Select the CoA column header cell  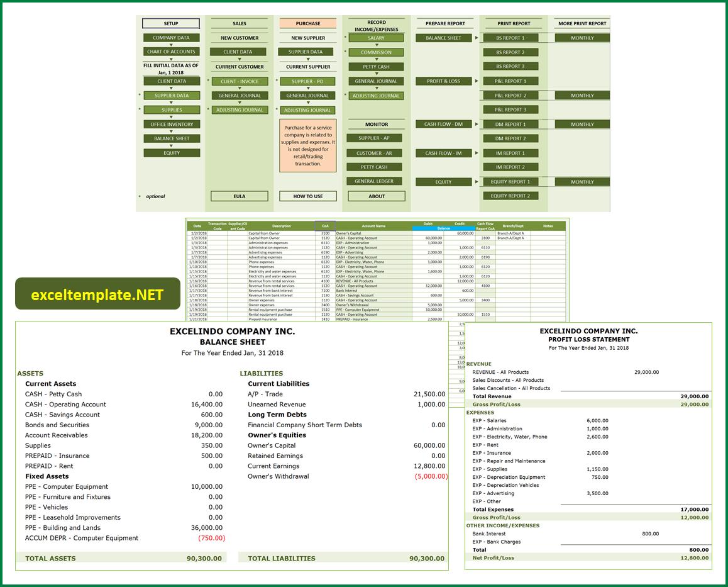[x=325, y=226]
